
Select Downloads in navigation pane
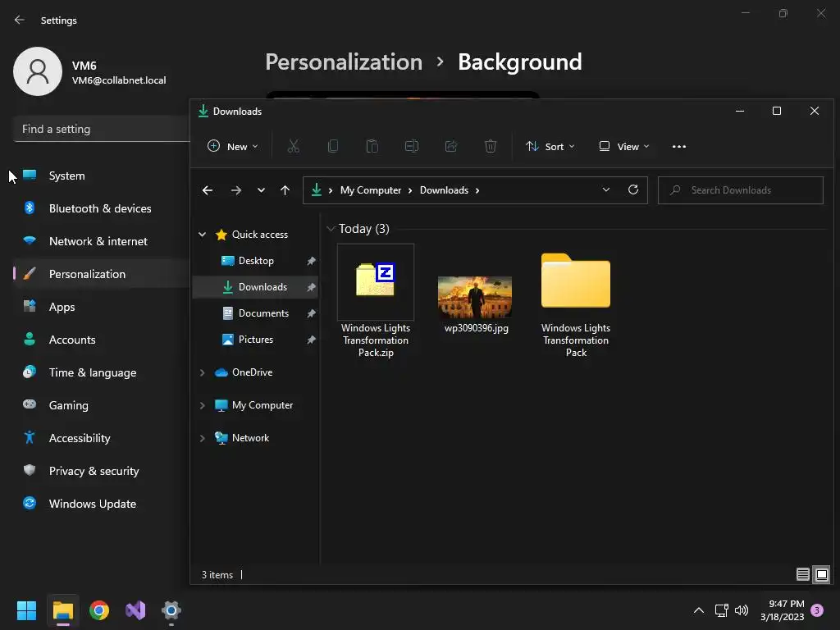(255, 287)
